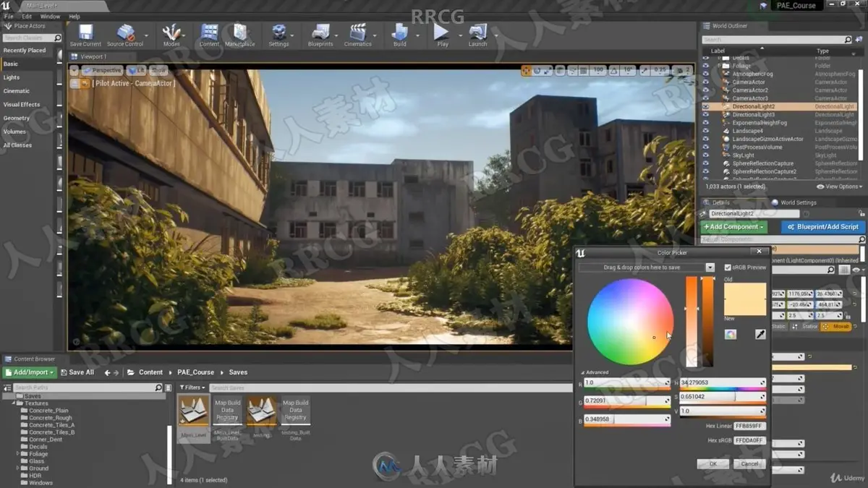This screenshot has height=488, width=868.
Task: Click the stop piloting eject icon
Action: click(75, 84)
